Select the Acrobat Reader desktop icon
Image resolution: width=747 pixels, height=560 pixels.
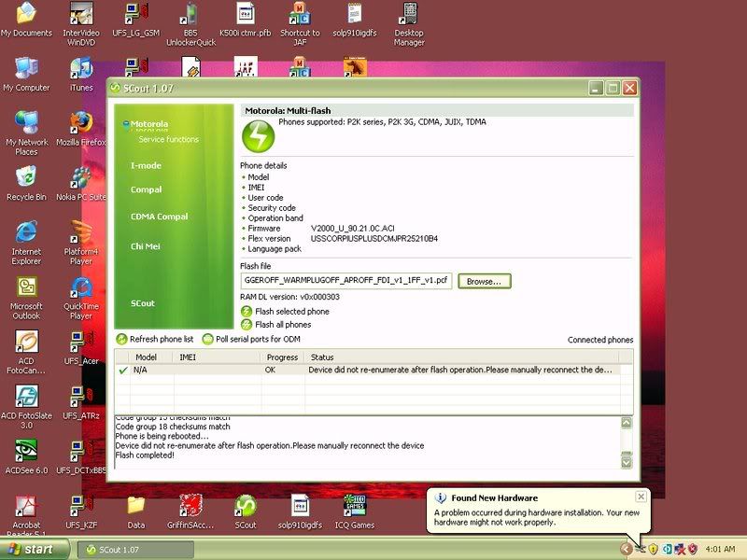coord(26,516)
